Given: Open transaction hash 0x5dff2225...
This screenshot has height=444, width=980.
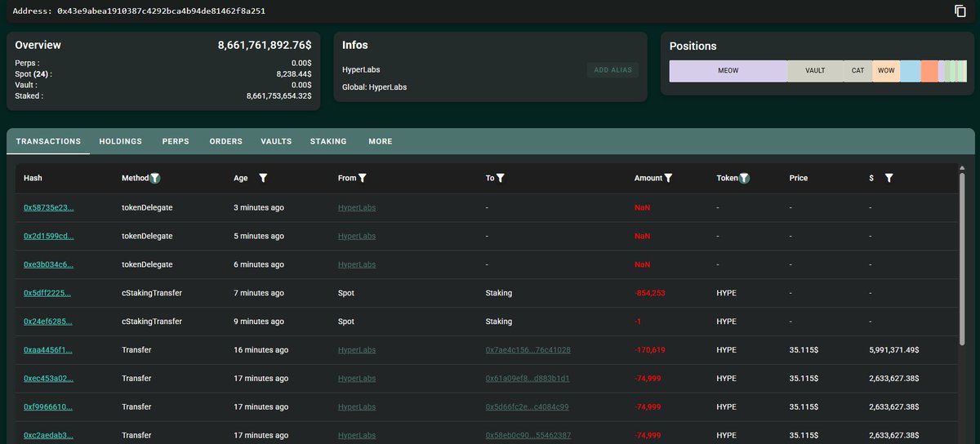Looking at the screenshot, I should click(47, 293).
